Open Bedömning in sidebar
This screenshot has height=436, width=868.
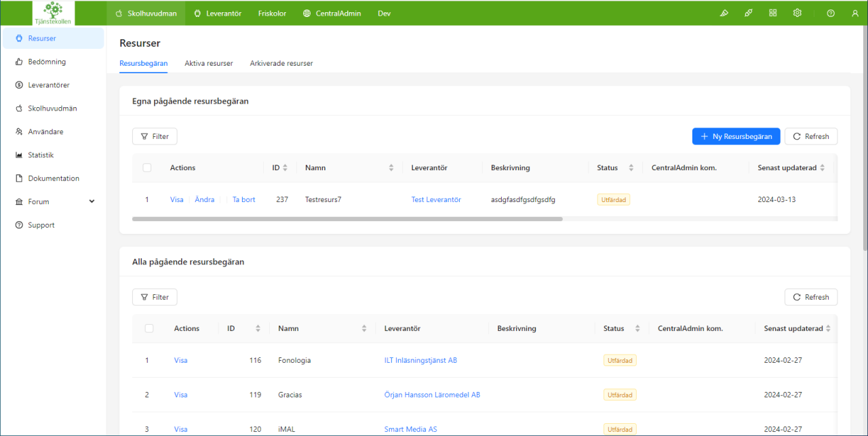point(53,62)
